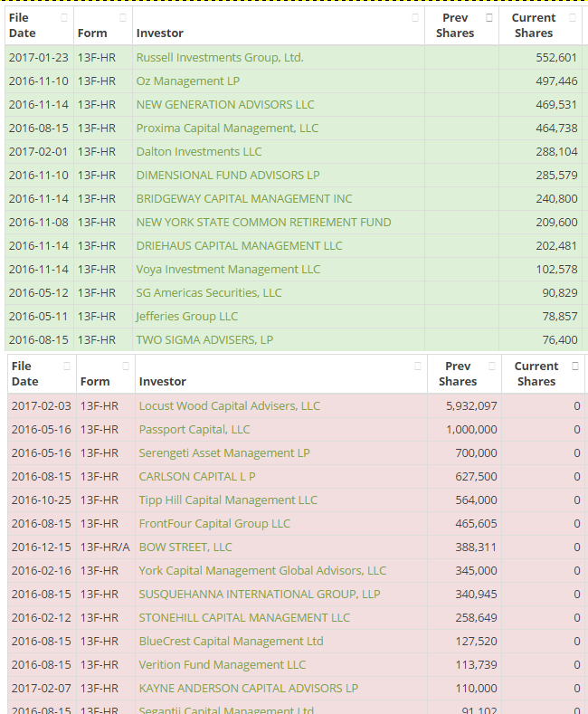This screenshot has height=714, width=588.
Task: Sort green table by Investor header text
Action: [160, 33]
